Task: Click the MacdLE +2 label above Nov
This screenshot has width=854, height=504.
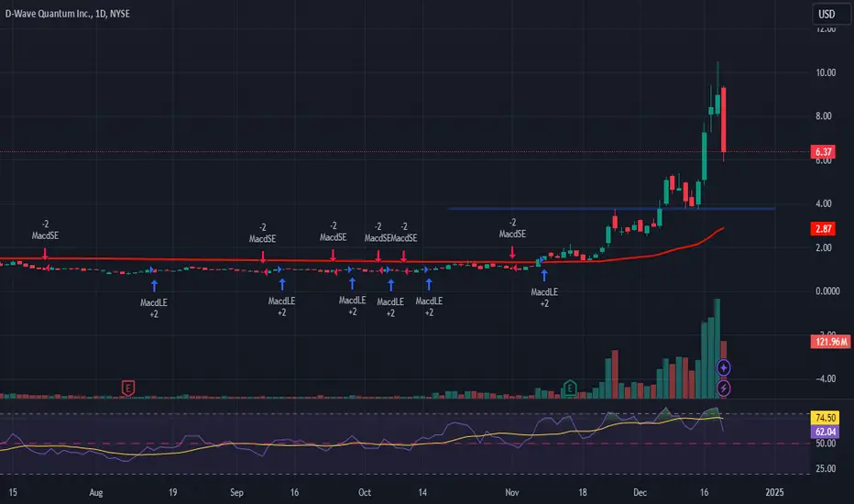Action: pos(544,298)
